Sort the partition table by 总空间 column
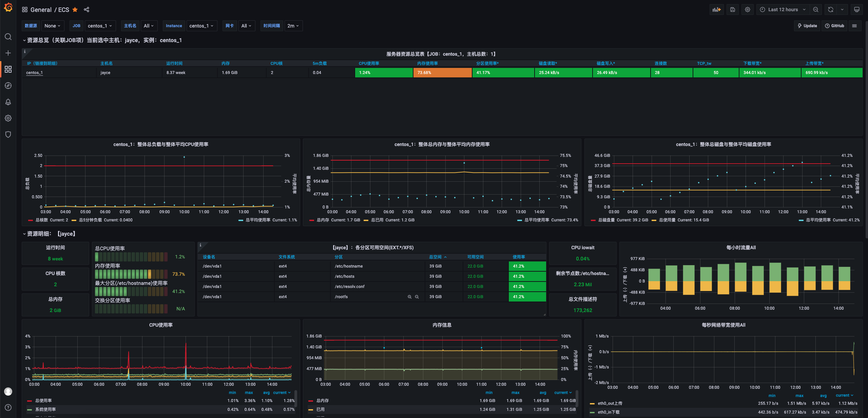 coord(436,257)
